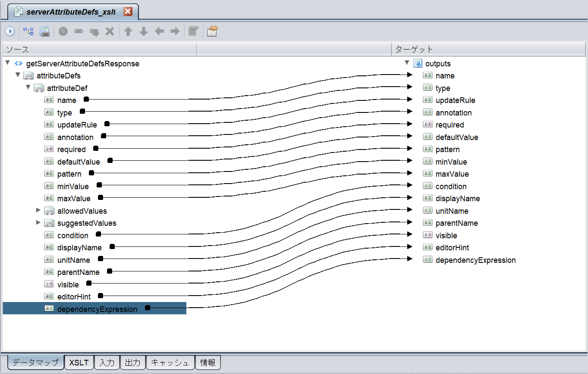Select target field condition
588x374 pixels.
click(451, 187)
